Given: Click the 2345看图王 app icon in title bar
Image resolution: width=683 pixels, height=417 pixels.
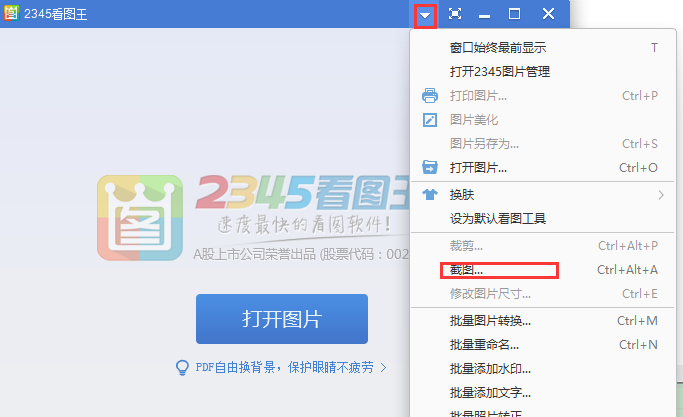Looking at the screenshot, I should (x=11, y=13).
